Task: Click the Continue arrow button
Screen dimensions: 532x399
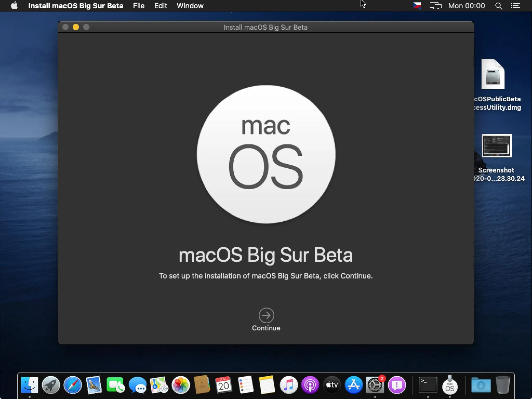Action: 266,315
